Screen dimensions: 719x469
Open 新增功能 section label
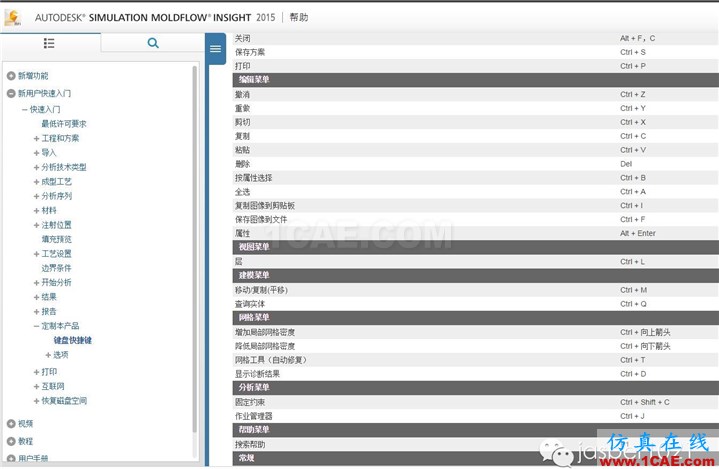click(33, 76)
